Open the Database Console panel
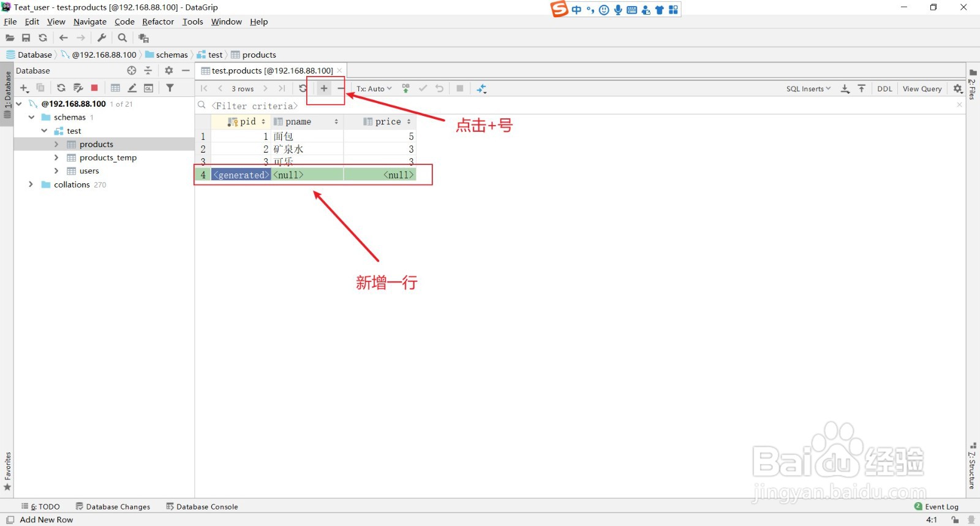The height and width of the screenshot is (526, 980). coord(202,506)
